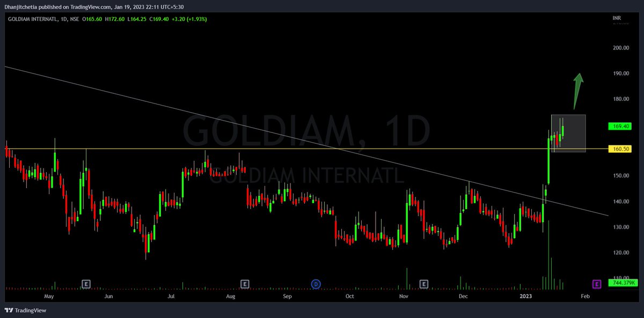
Task: Click the earnings E marker near August
Action: pyautogui.click(x=245, y=283)
